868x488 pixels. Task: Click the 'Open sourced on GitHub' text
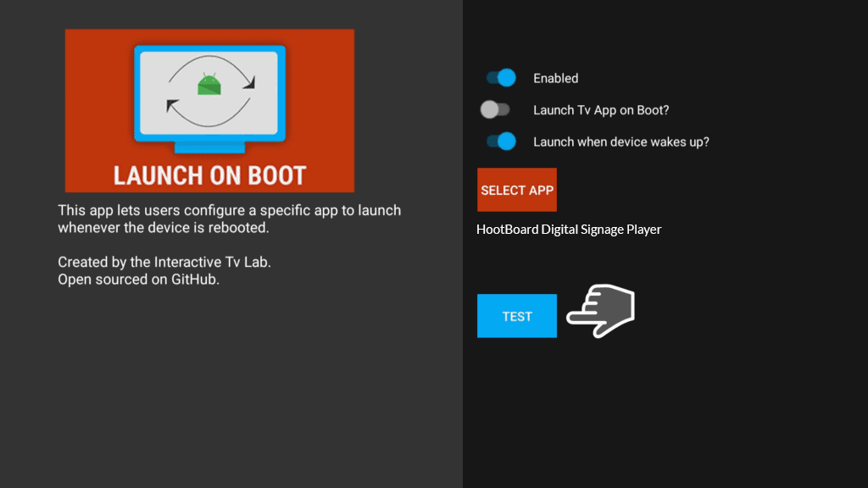tap(138, 280)
